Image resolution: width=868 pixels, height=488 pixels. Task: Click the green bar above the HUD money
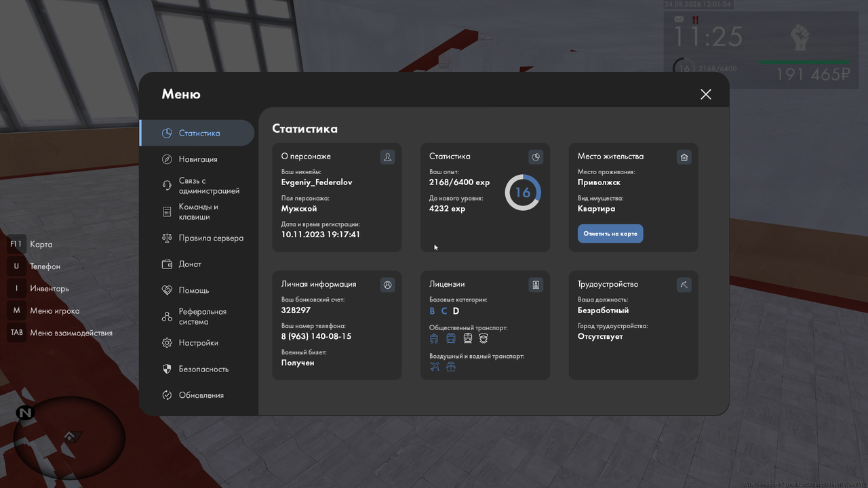pos(805,62)
